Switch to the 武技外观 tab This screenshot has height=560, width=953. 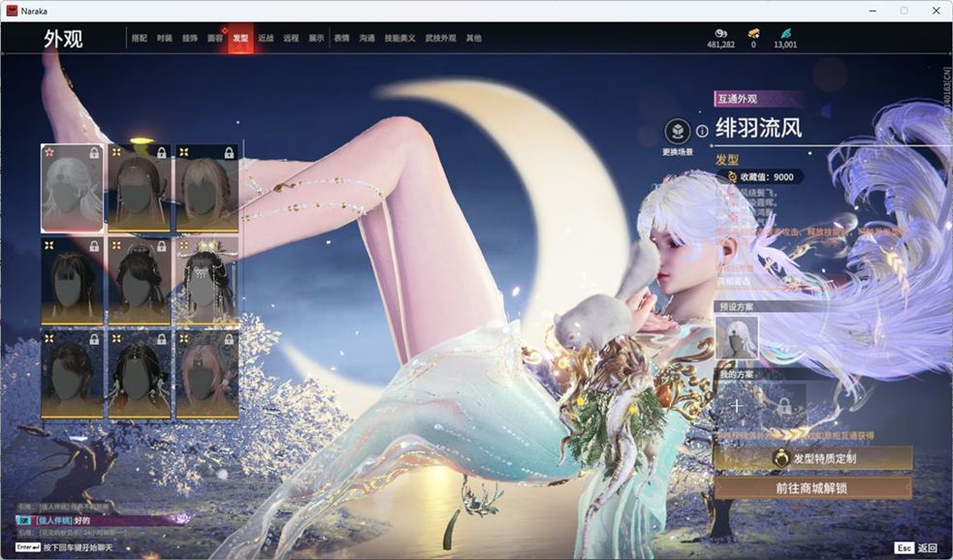click(x=441, y=38)
